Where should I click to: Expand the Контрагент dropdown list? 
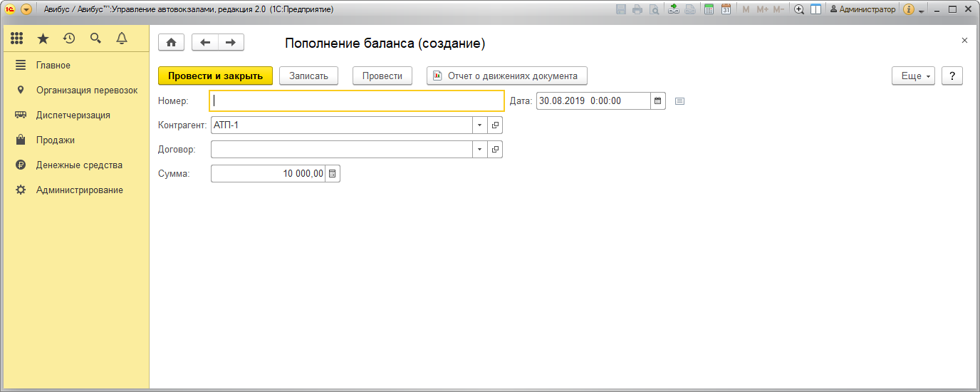pyautogui.click(x=479, y=125)
